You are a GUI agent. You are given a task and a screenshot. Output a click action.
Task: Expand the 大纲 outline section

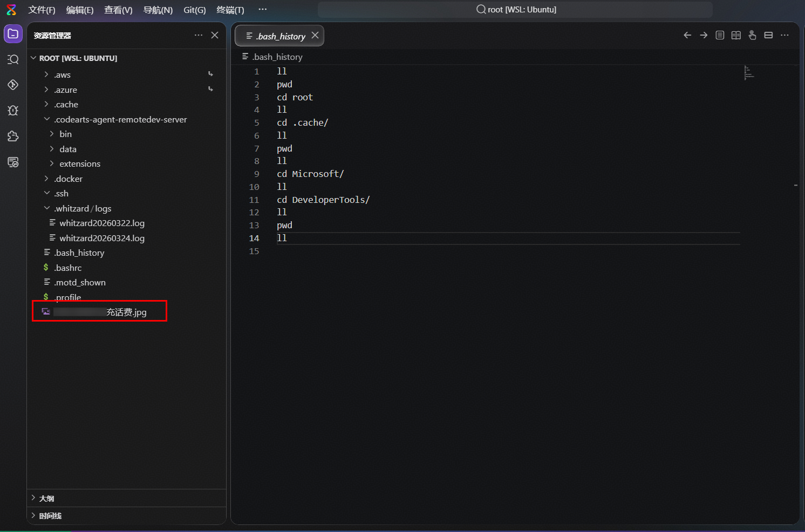[33, 498]
